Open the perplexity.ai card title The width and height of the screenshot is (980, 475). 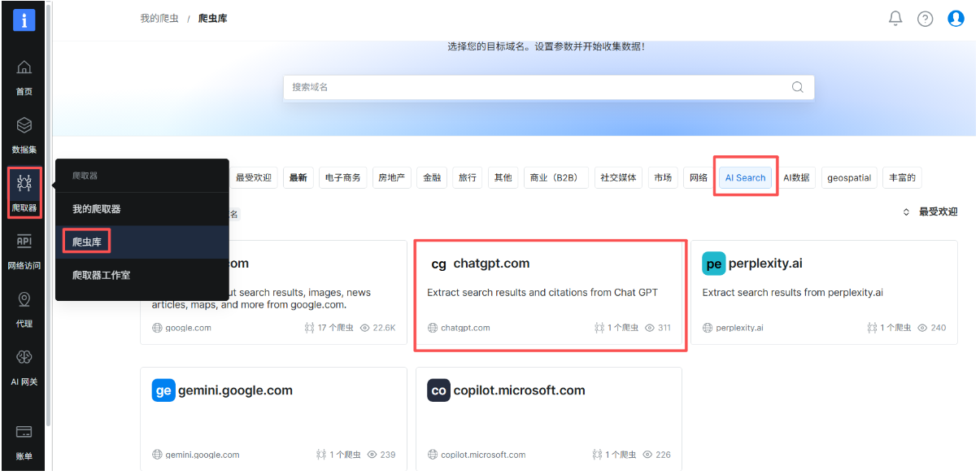[766, 264]
